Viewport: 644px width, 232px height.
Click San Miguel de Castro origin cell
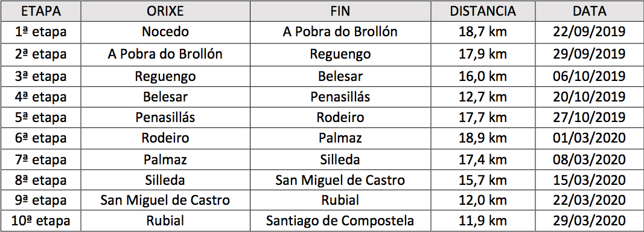pyautogui.click(x=165, y=201)
